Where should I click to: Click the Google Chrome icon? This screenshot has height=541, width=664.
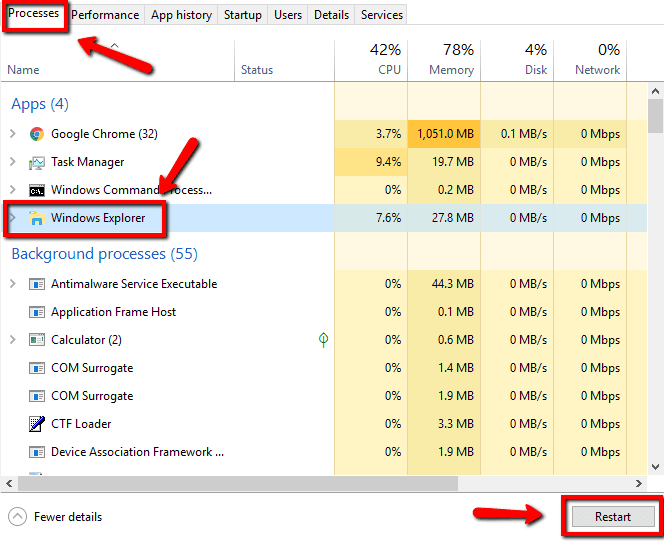tap(37, 134)
